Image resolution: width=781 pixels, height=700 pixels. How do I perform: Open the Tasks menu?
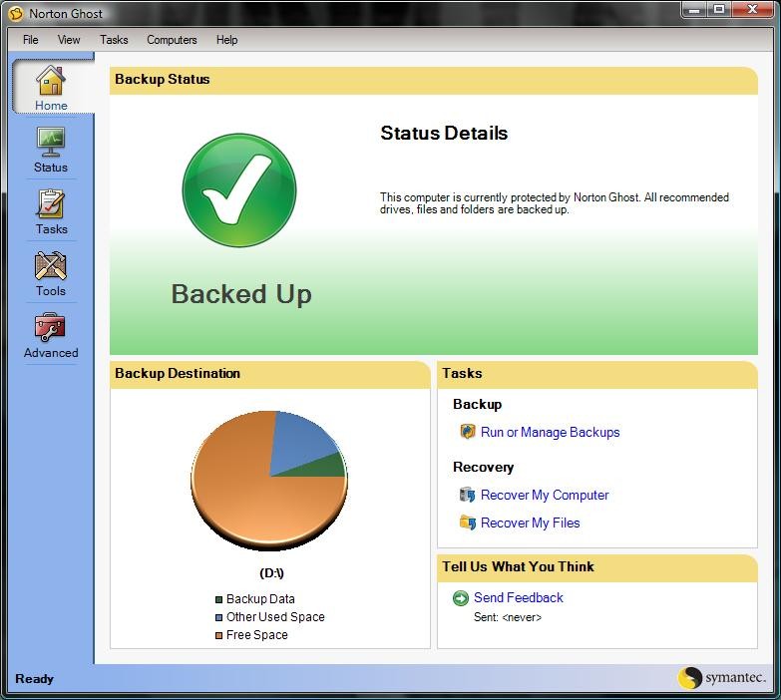pyautogui.click(x=114, y=40)
